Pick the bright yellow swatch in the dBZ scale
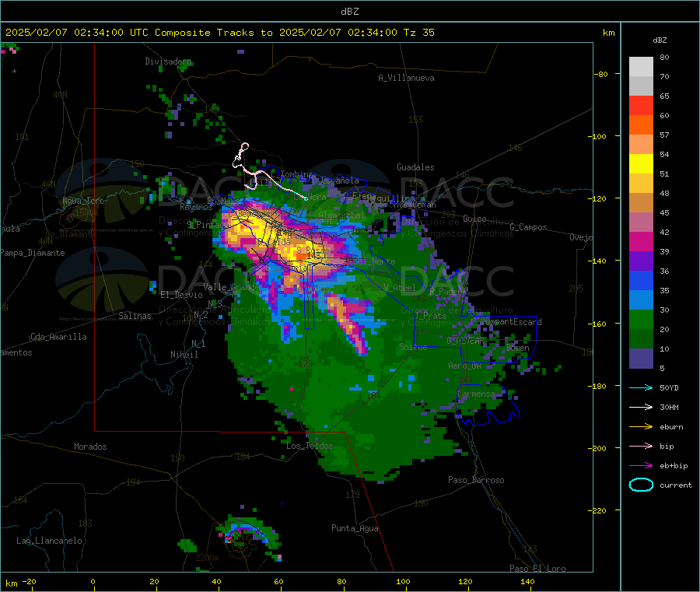This screenshot has width=700, height=592. click(641, 164)
